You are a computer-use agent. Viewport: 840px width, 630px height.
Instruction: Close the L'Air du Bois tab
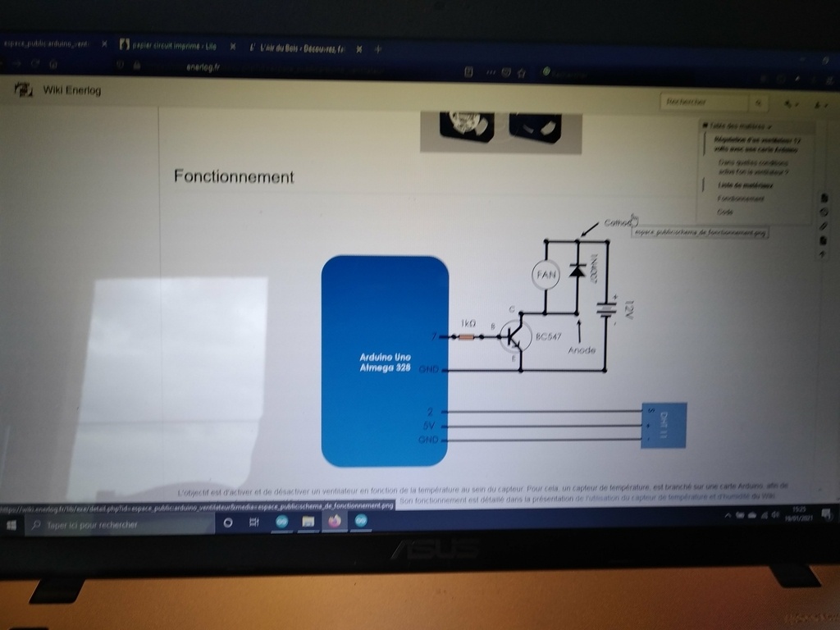tap(359, 49)
